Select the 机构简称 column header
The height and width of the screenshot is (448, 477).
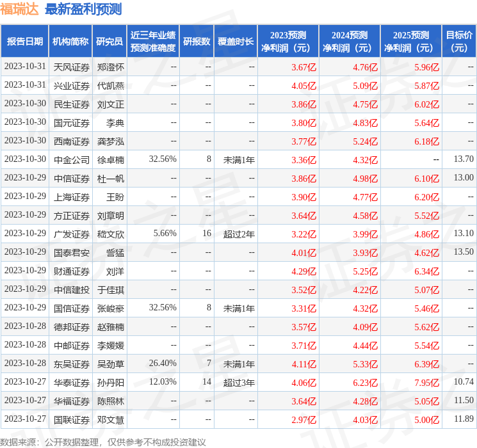[70, 42]
